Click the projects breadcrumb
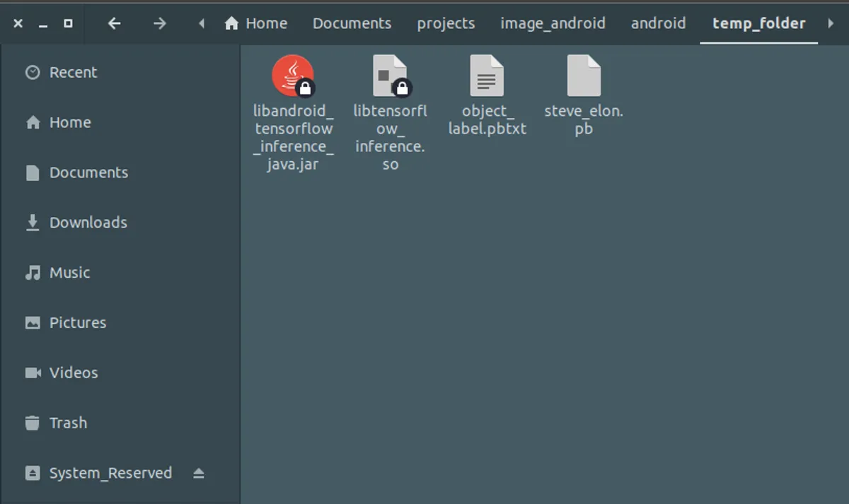This screenshot has height=504, width=849. 446,23
